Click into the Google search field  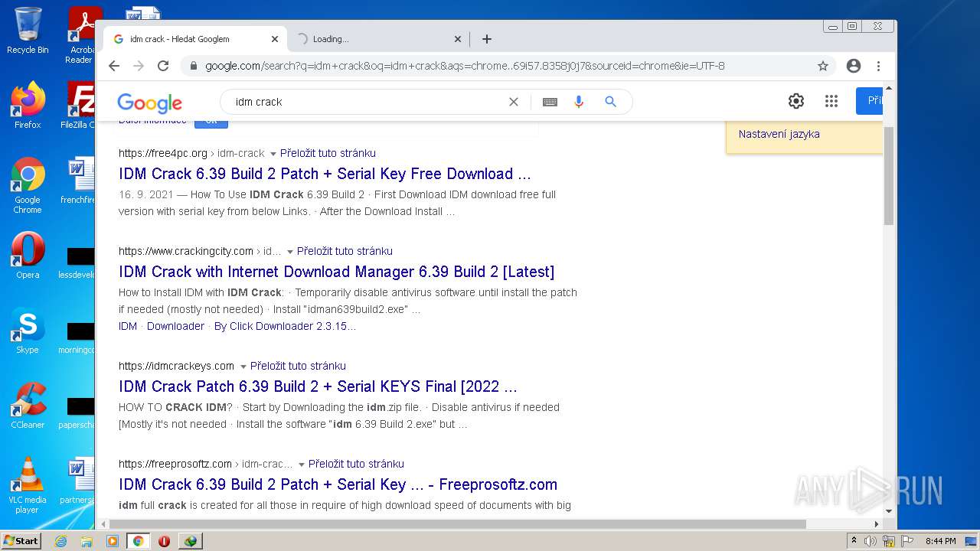(367, 102)
